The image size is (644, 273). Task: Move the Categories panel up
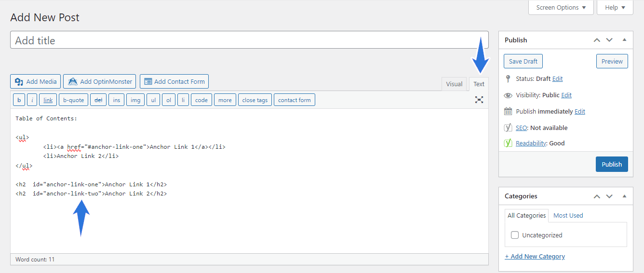click(597, 196)
